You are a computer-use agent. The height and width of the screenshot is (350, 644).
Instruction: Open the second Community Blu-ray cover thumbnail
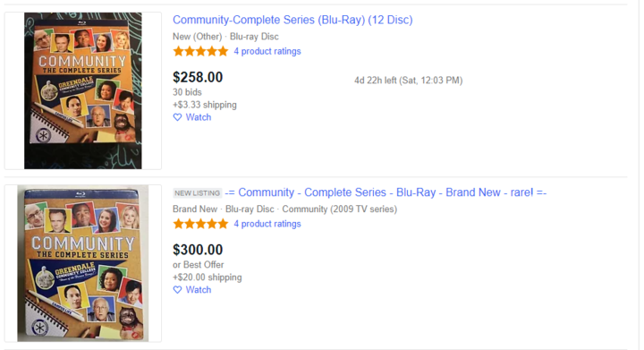[x=83, y=263]
